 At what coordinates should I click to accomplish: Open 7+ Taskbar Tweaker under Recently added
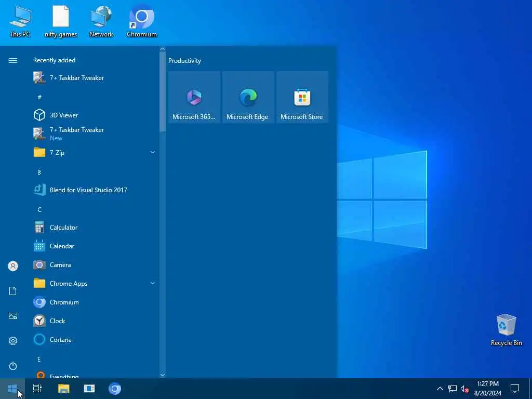[x=94, y=78]
